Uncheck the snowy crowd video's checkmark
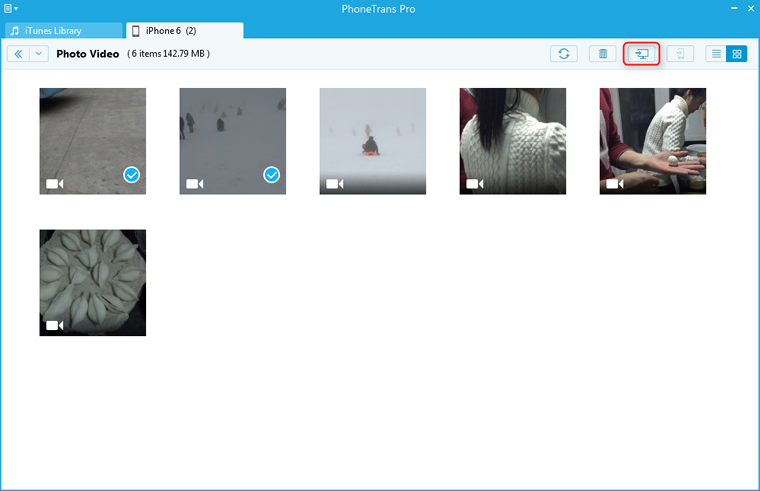The width and height of the screenshot is (760, 491). (x=271, y=175)
